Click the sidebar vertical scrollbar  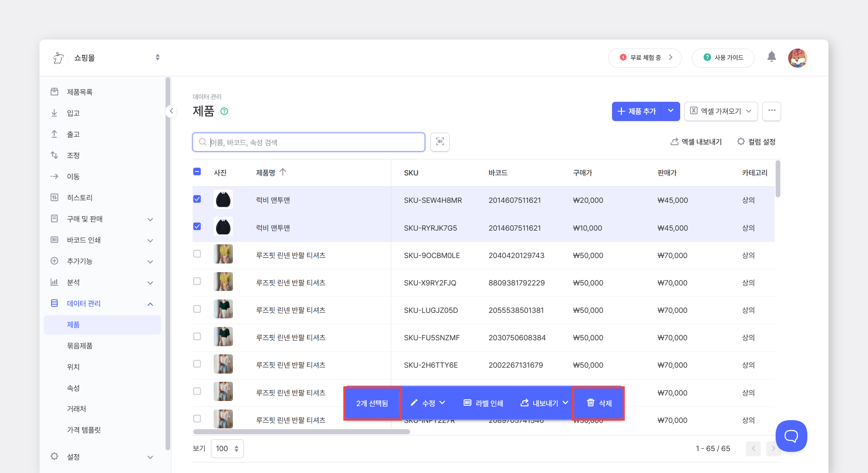pyautogui.click(x=168, y=264)
